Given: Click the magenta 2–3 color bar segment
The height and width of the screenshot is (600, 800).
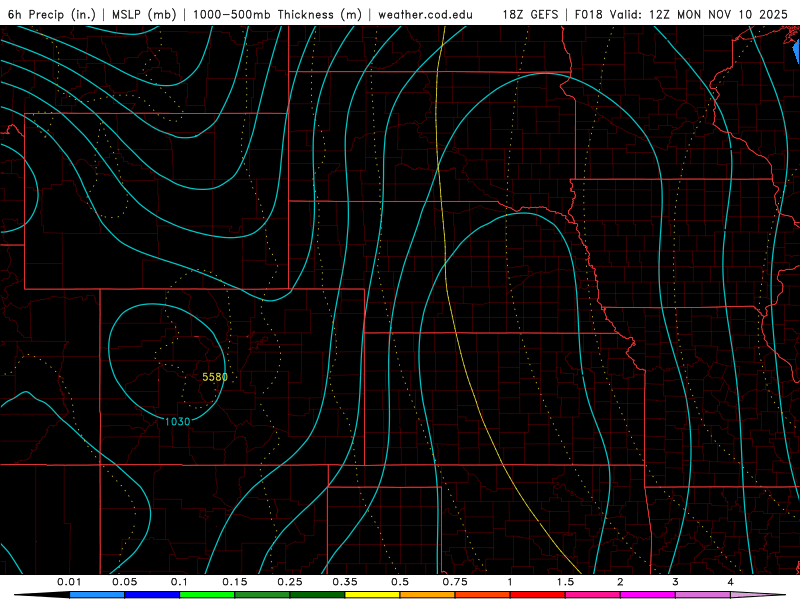Looking at the screenshot, I should coord(648,595).
